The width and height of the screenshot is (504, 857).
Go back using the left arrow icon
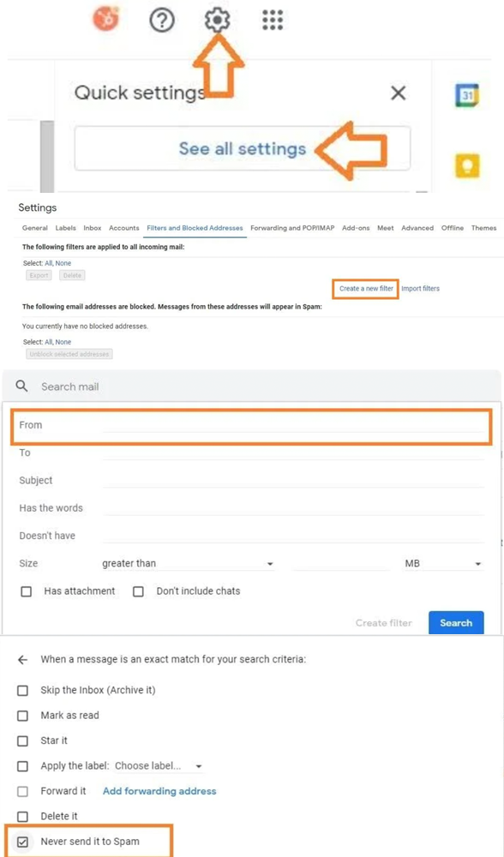[x=22, y=660]
